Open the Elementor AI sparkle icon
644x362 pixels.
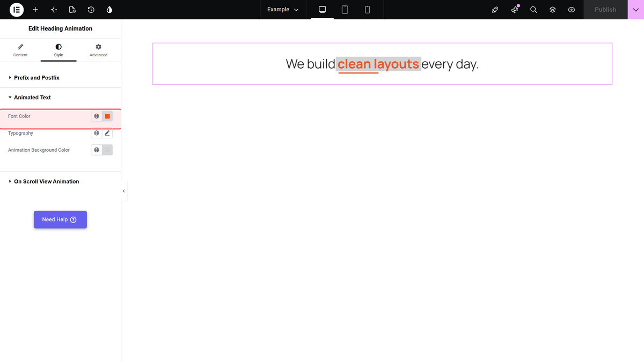(54, 10)
